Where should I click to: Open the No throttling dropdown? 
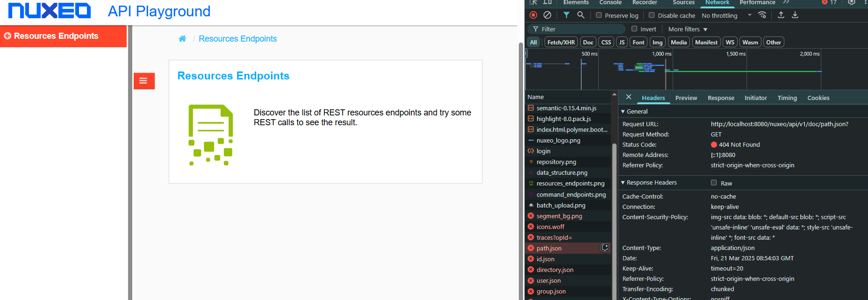727,15
